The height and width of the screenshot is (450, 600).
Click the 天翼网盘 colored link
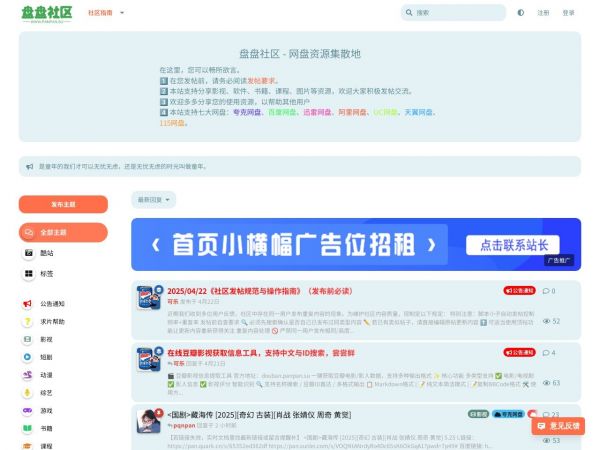(x=419, y=112)
